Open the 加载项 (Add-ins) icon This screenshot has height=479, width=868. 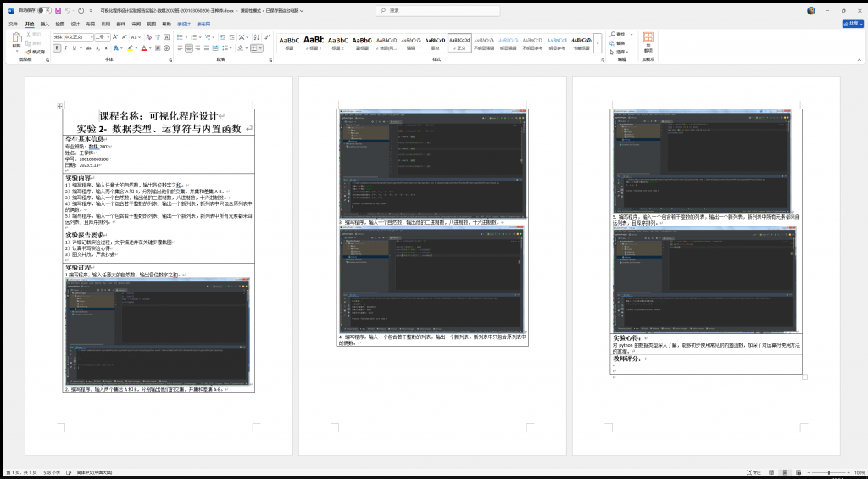coord(648,40)
